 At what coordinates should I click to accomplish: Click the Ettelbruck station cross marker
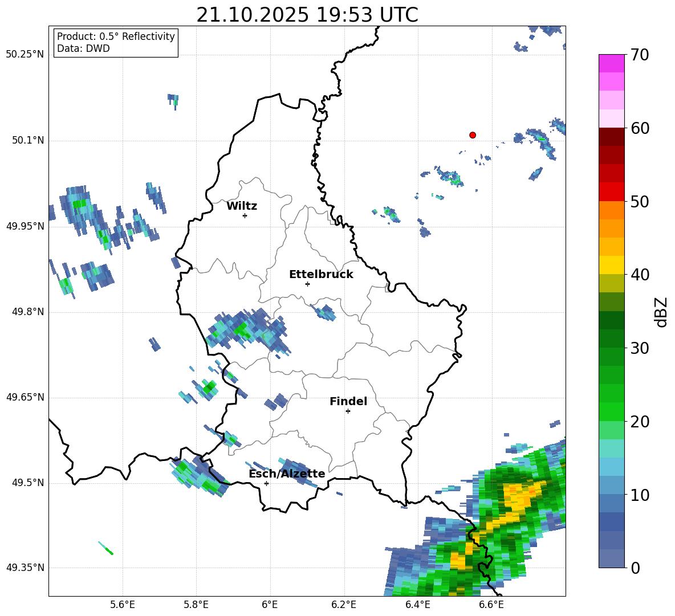pyautogui.click(x=307, y=284)
